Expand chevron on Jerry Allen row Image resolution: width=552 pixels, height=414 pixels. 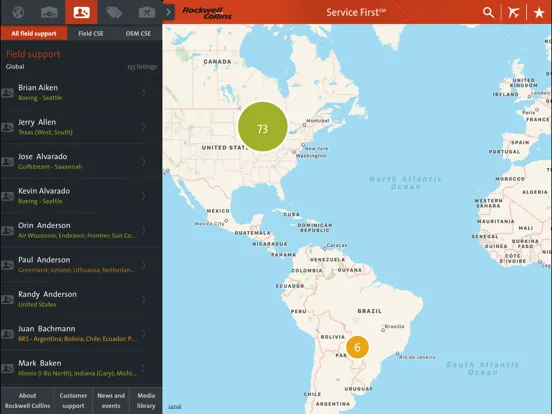pyautogui.click(x=143, y=127)
